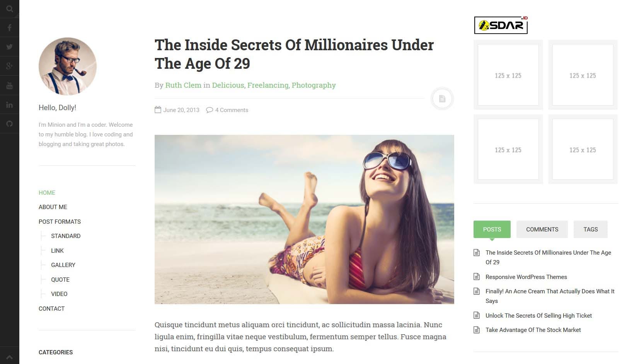This screenshot has width=627, height=364.
Task: Click the standard post format document icon
Action: (442, 99)
